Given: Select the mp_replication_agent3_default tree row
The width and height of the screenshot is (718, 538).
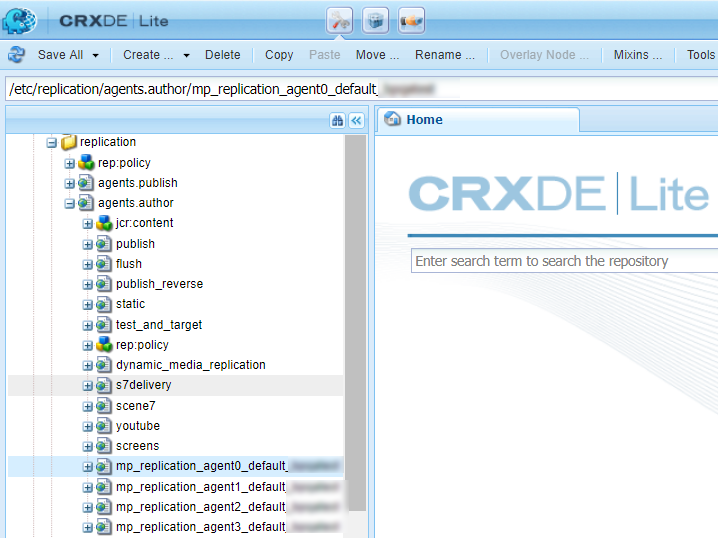Looking at the screenshot, I should click(x=175, y=527).
